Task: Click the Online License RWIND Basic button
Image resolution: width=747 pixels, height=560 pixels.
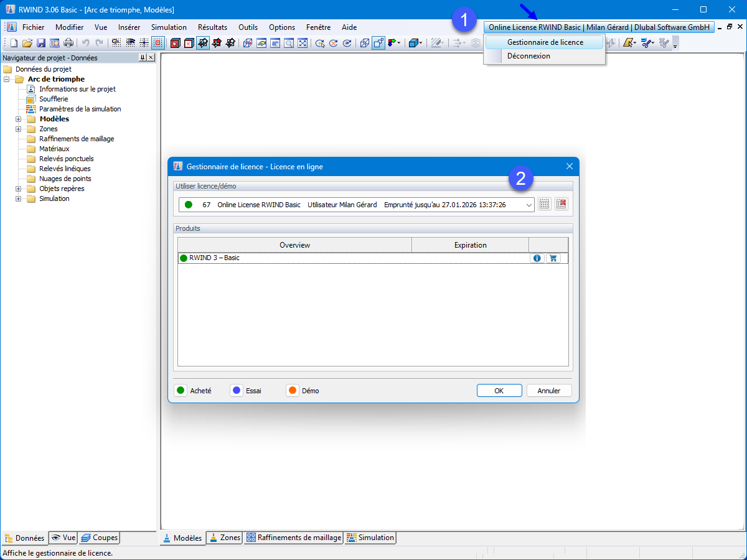Action: (599, 27)
